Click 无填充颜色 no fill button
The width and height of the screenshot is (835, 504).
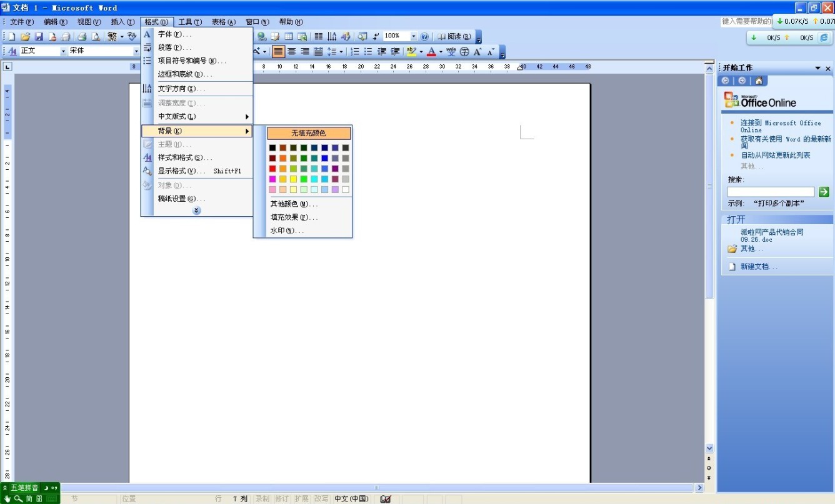(309, 133)
